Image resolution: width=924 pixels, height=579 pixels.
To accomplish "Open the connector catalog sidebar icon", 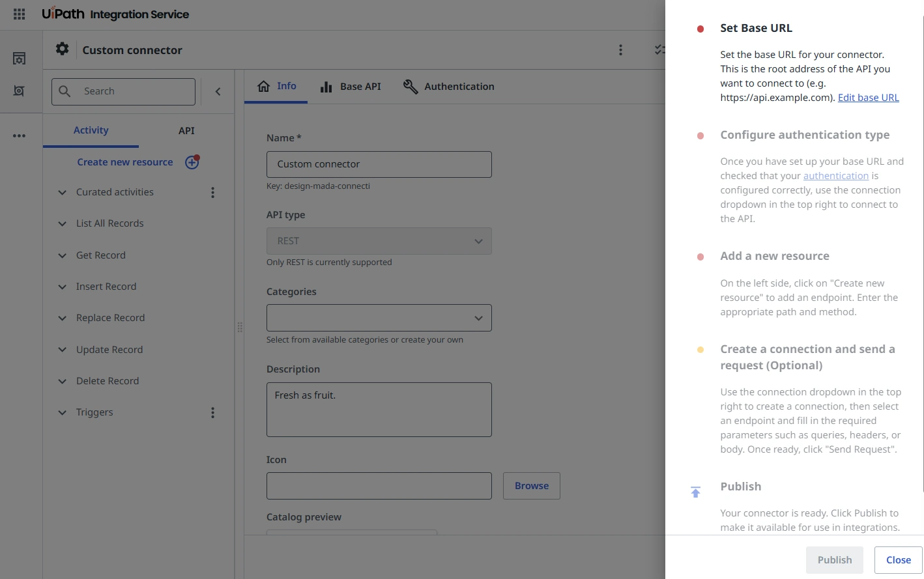I will [x=20, y=59].
